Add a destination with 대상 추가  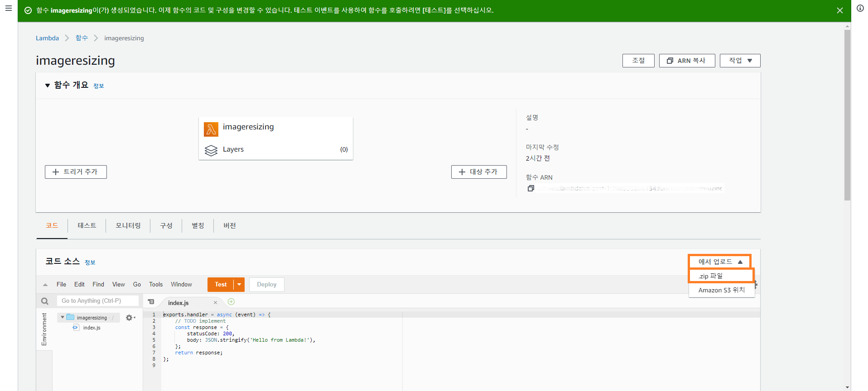click(x=479, y=172)
